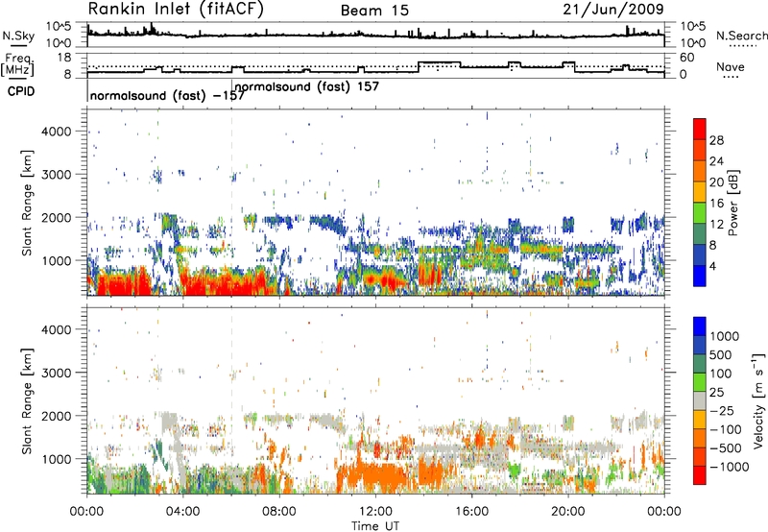The image size is (768, 532).
Task: Click the 'CPID' row label
Action: tap(21, 91)
